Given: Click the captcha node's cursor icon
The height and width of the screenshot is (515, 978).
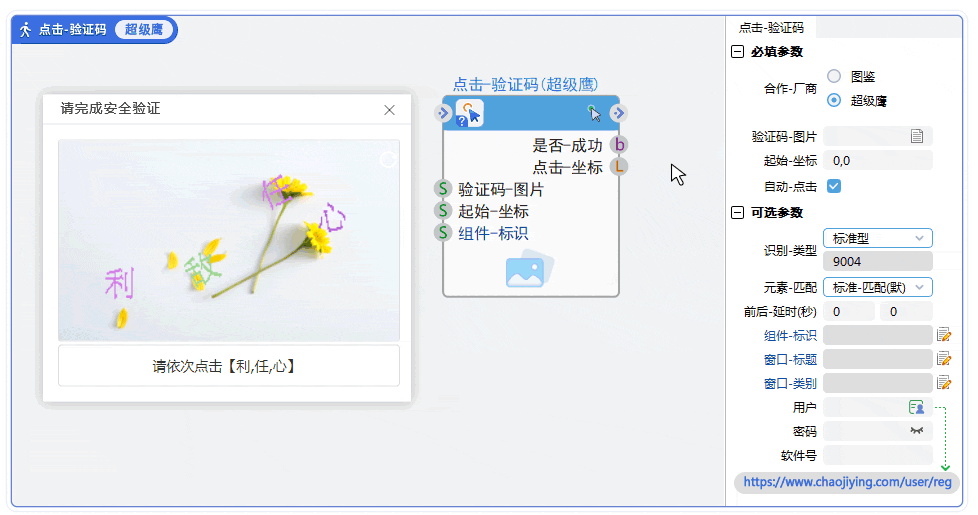Looking at the screenshot, I should point(469,113).
